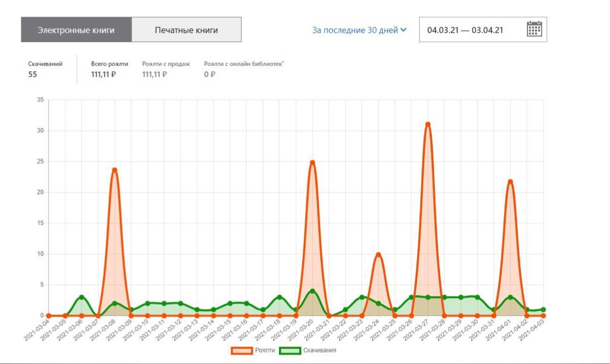Click the Роялти с продаж statistic
The width and height of the screenshot is (610, 364).
tap(166, 69)
